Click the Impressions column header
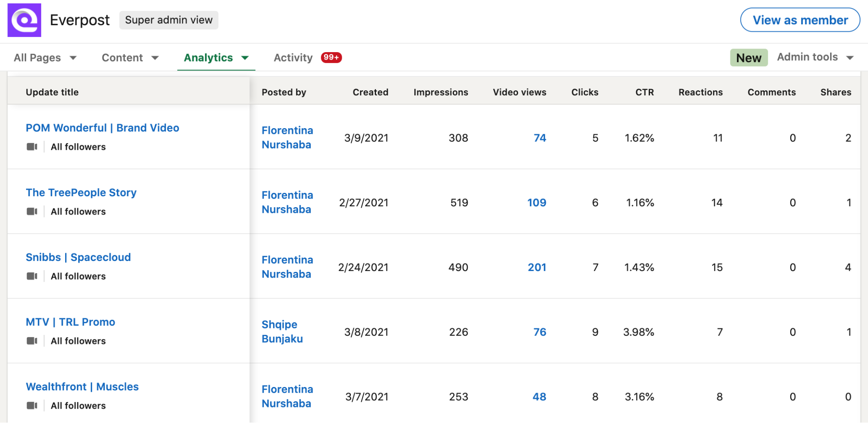The height and width of the screenshot is (423, 868). pyautogui.click(x=441, y=92)
